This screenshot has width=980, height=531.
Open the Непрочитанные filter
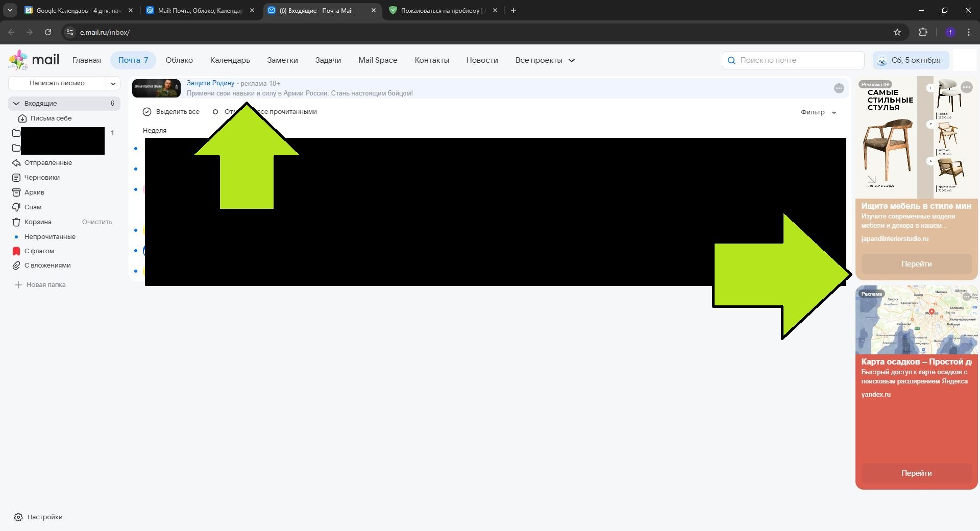(x=50, y=236)
